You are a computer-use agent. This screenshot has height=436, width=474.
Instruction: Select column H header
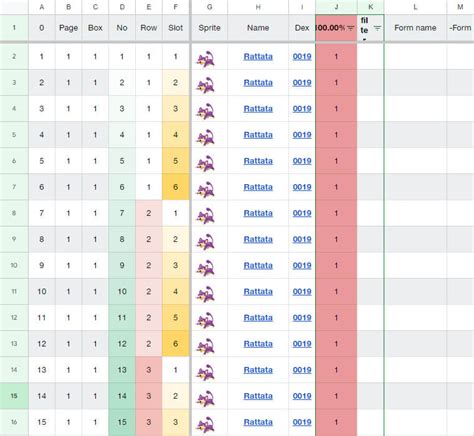click(x=258, y=7)
